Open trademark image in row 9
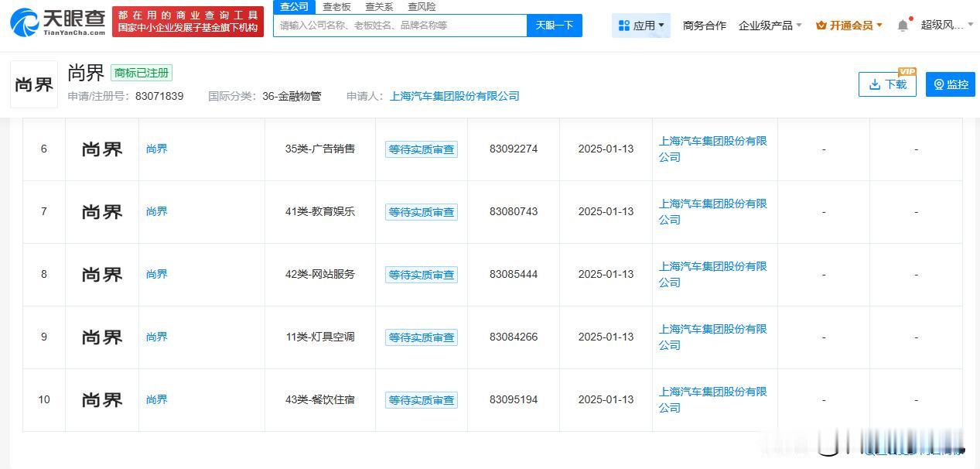The height and width of the screenshot is (469, 980). tap(102, 337)
